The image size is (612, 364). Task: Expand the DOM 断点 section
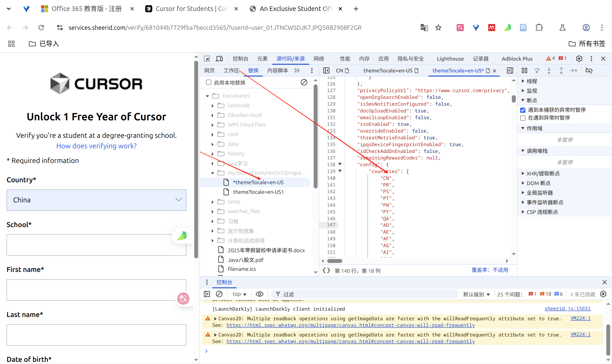pyautogui.click(x=523, y=183)
